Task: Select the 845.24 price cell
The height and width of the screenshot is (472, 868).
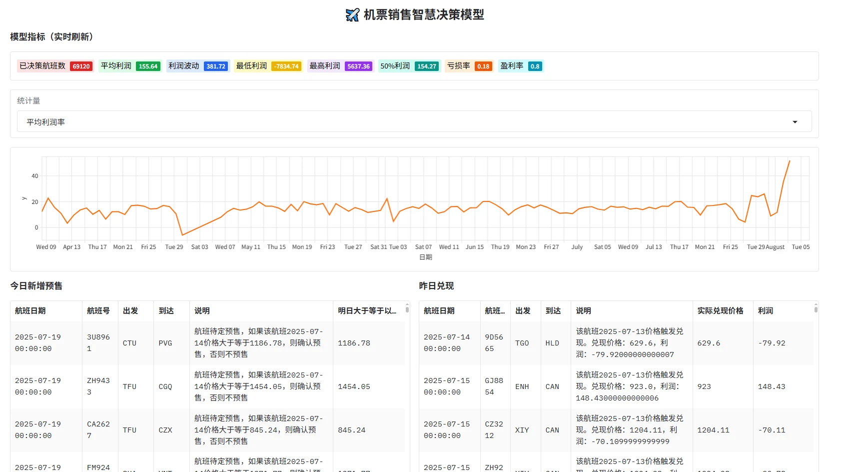Action: click(x=369, y=430)
